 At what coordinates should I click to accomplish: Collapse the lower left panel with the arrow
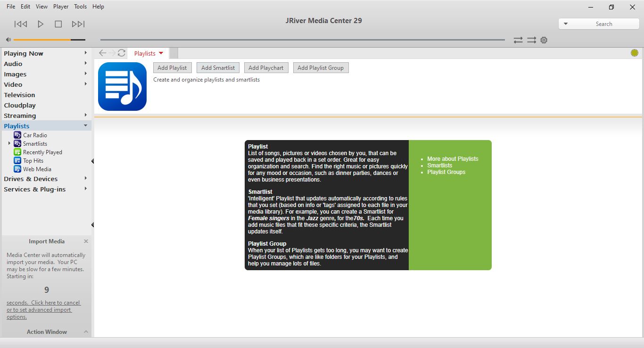(x=92, y=225)
